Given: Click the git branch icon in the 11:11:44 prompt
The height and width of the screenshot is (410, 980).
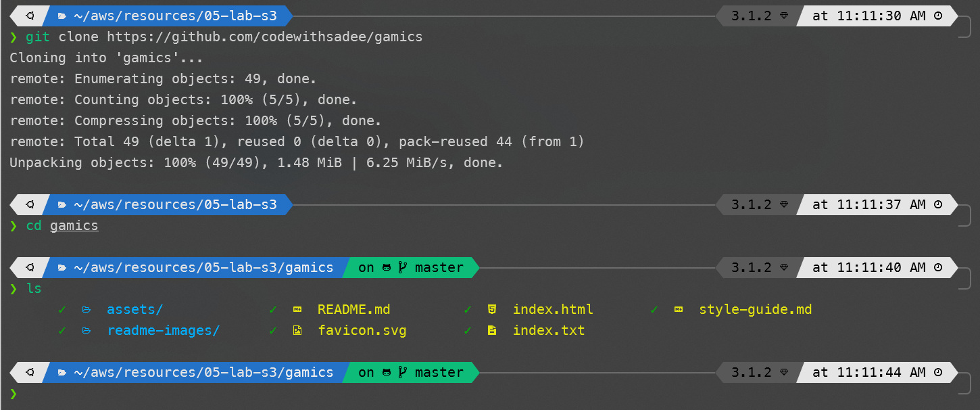Looking at the screenshot, I should pos(403,372).
